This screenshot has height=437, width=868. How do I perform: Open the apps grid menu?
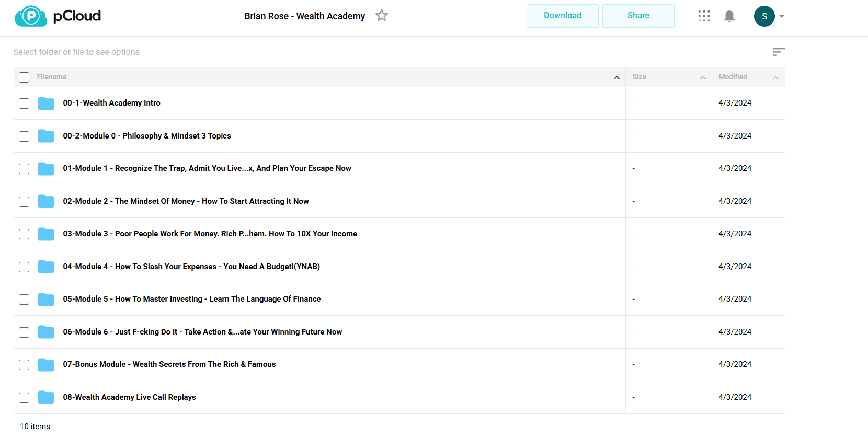[704, 16]
